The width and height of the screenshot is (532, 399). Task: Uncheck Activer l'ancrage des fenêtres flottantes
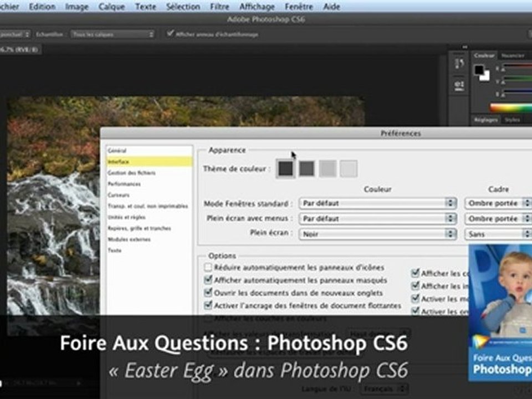click(x=208, y=305)
